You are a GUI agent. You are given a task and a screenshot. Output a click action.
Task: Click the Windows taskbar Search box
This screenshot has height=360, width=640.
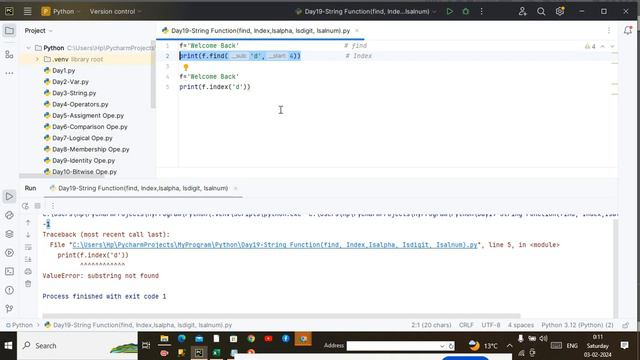pyautogui.click(x=78, y=346)
